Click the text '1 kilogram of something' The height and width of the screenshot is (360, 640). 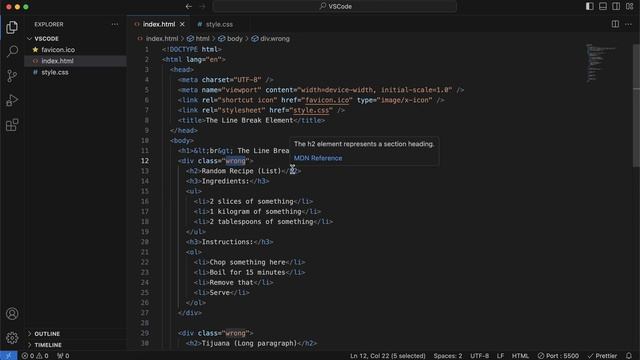coord(255,211)
